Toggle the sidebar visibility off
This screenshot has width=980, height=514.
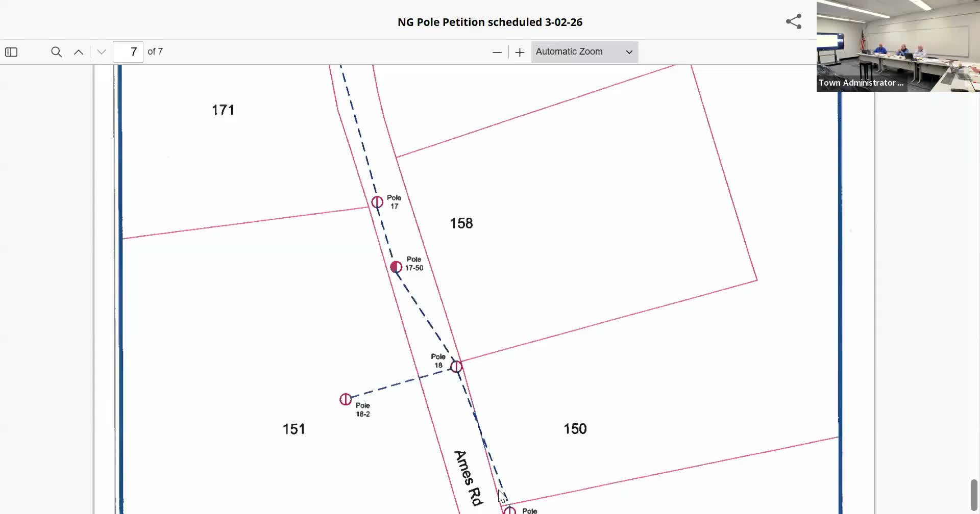click(11, 52)
